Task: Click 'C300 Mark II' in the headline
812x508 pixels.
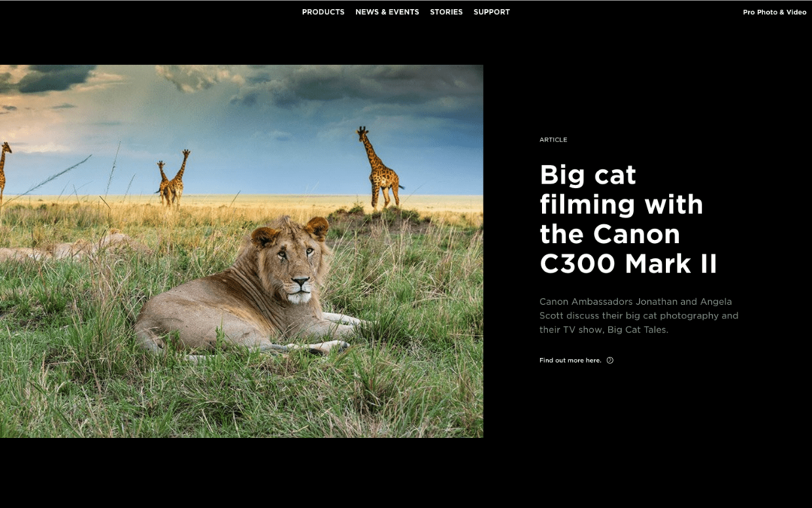Action: (628, 263)
